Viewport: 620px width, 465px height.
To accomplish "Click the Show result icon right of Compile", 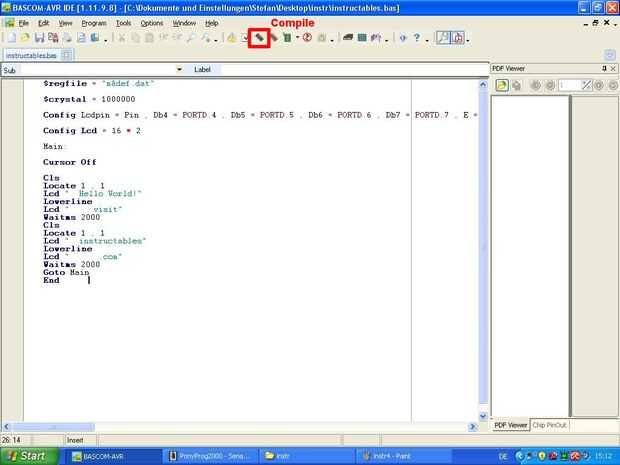I will tap(273, 38).
